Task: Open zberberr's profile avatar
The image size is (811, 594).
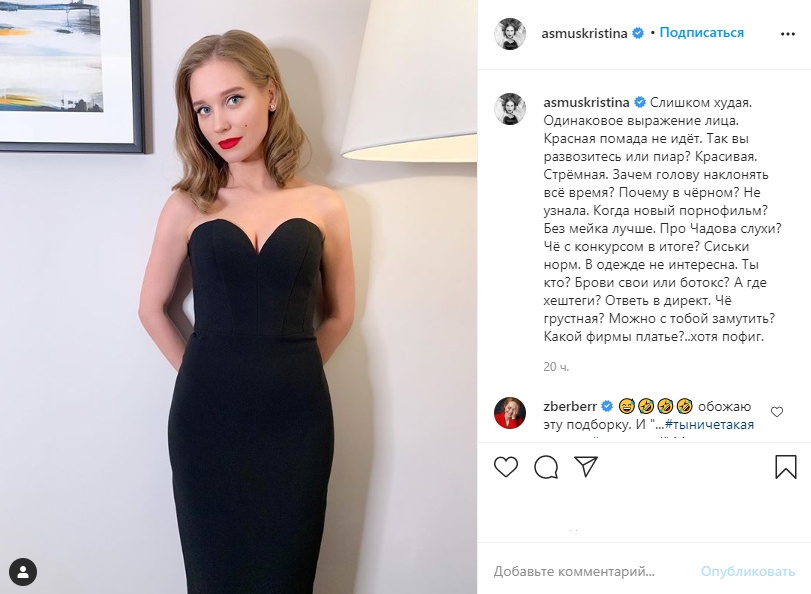Action: (x=510, y=413)
